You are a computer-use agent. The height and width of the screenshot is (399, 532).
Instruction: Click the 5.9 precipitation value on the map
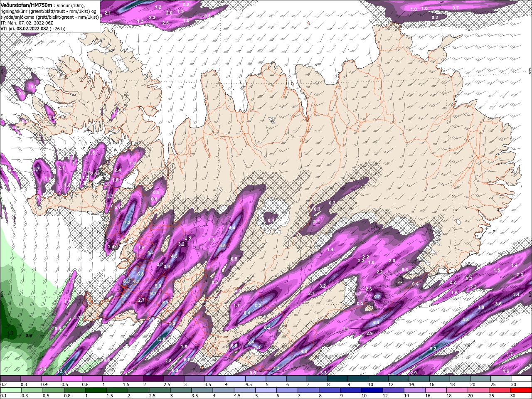(158, 286)
